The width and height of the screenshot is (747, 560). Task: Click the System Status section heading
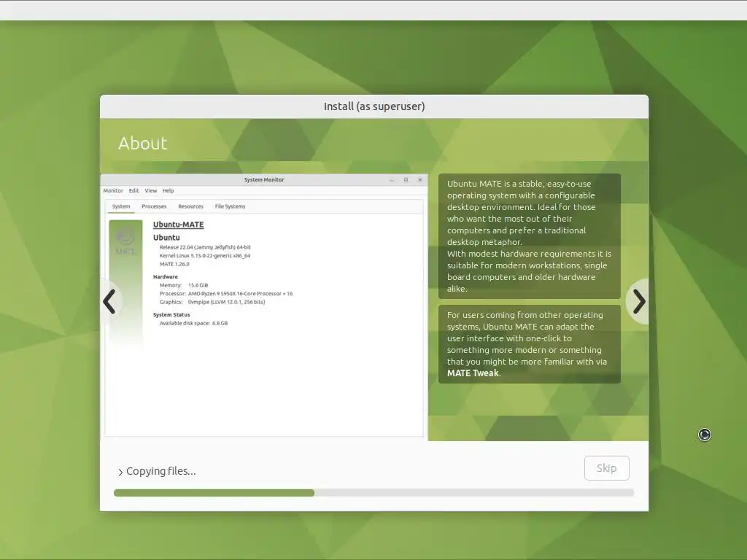point(171,315)
